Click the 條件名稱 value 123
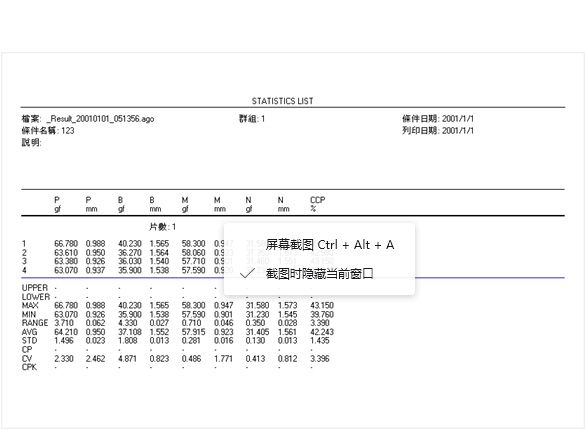Image resolution: width=585 pixels, height=429 pixels. point(68,131)
